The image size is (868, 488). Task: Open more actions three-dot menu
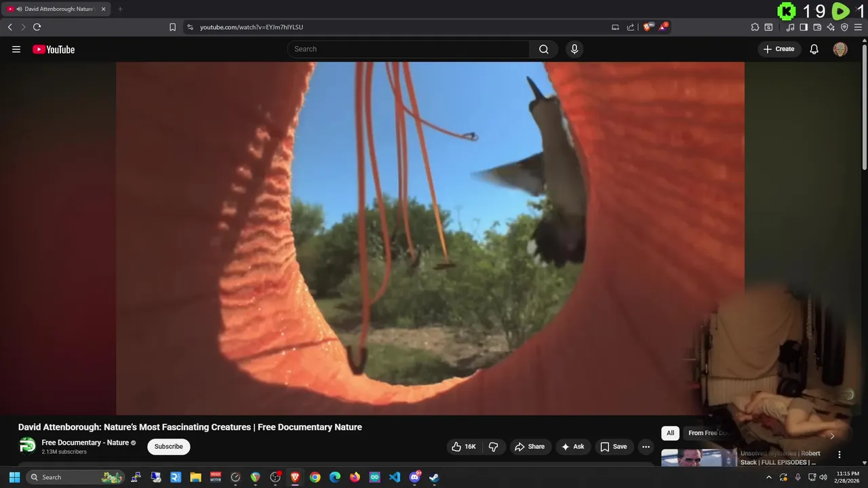646,447
